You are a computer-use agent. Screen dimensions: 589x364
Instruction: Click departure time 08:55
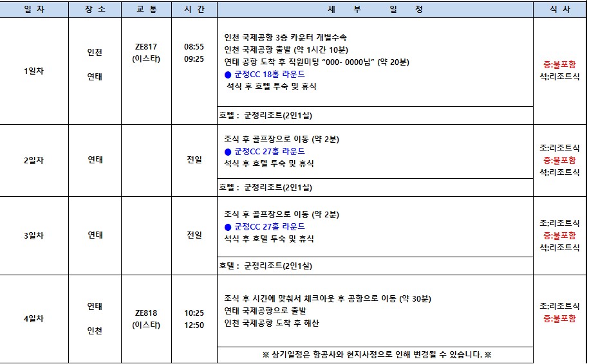194,47
